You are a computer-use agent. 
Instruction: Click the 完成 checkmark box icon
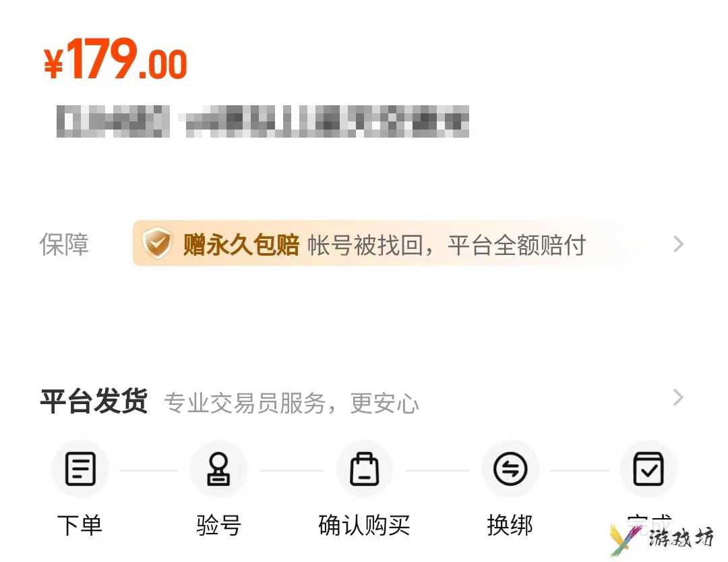point(648,469)
